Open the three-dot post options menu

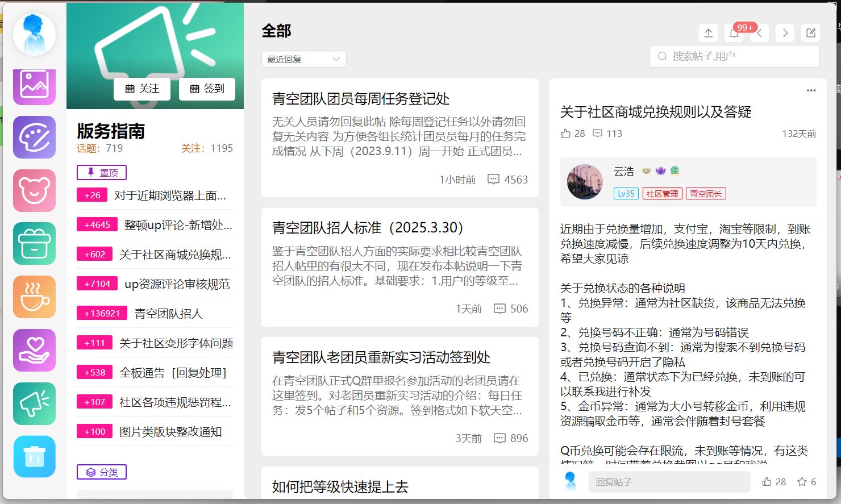[811, 90]
